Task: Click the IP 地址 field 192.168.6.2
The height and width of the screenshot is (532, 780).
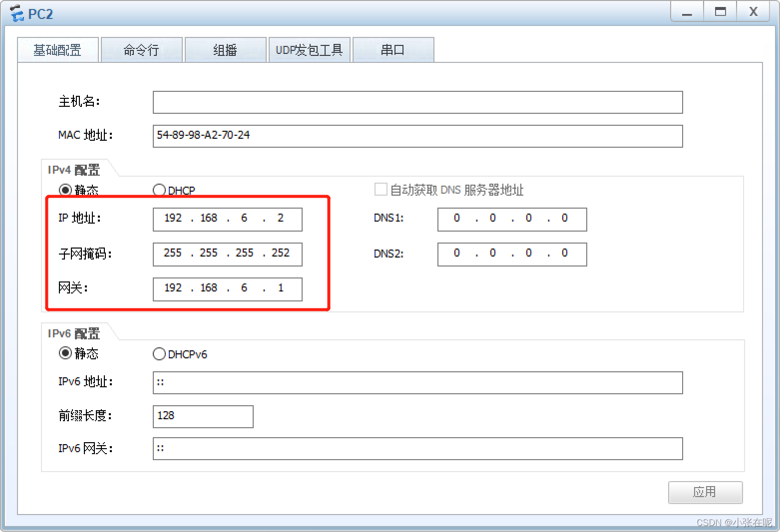Action: click(228, 220)
